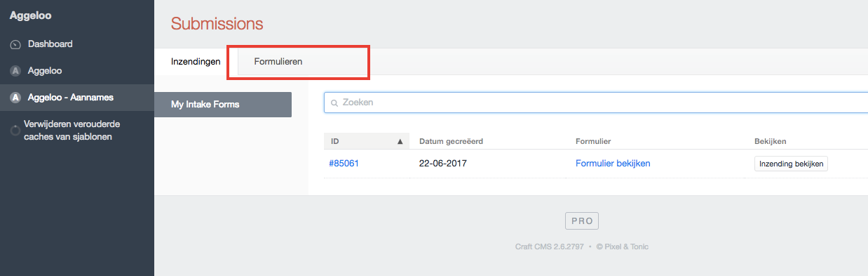This screenshot has height=276, width=868.
Task: Sort by the Datum gecreëerd column
Action: coord(451,141)
